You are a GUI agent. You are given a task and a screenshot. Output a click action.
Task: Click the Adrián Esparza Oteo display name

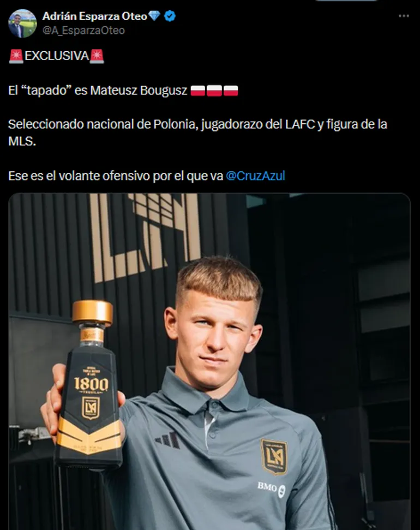point(94,16)
